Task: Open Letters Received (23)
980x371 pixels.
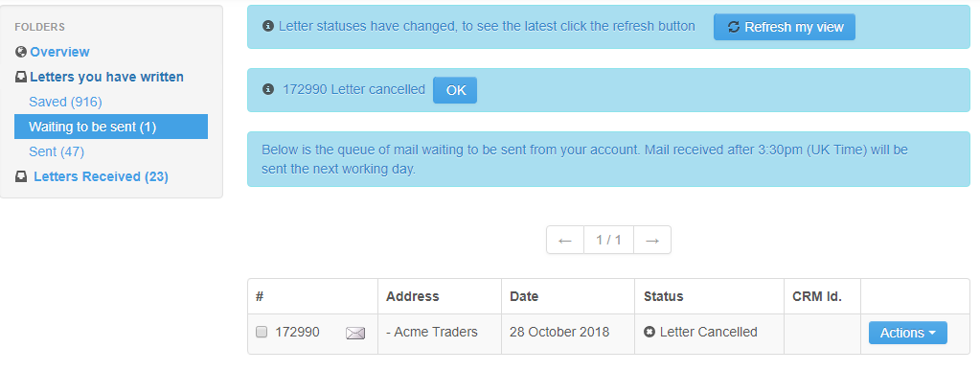Action: 102,176
